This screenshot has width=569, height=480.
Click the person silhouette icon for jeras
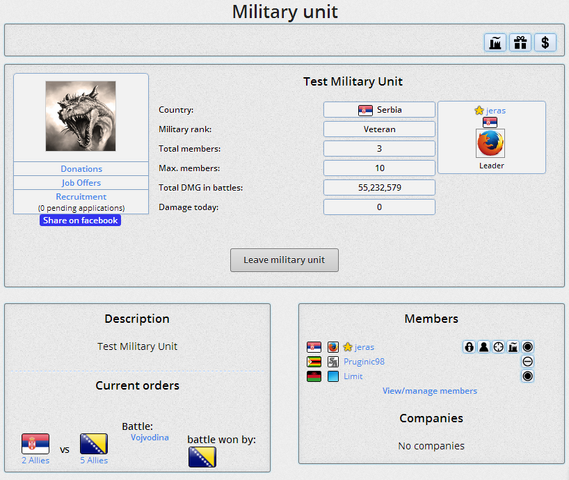[x=483, y=347]
